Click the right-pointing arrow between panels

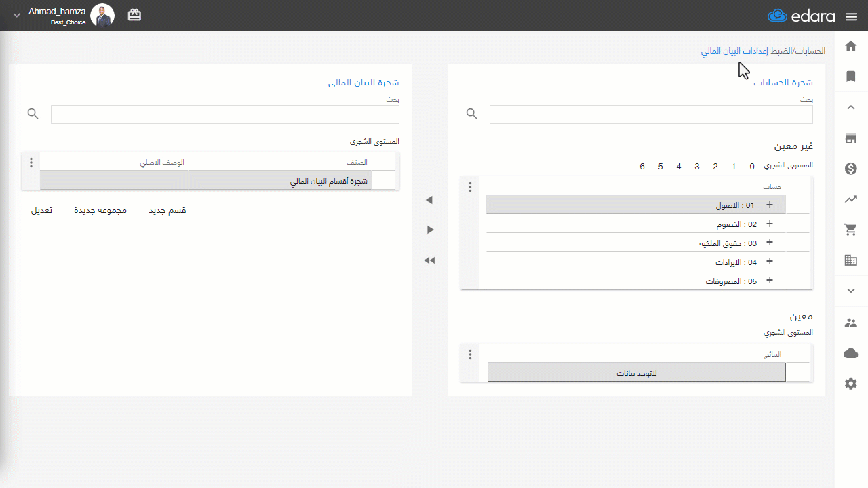pyautogui.click(x=430, y=230)
